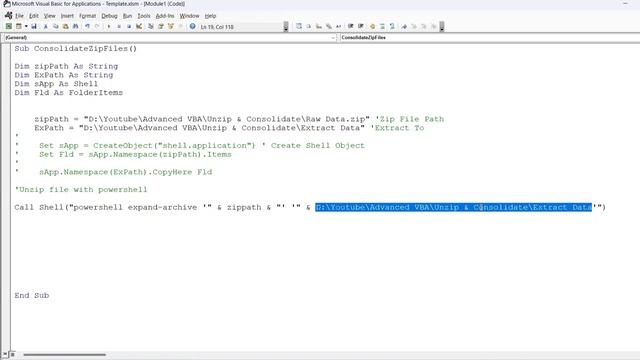Screen dimensions: 640x360
Task: Open the Properties Window icon
Action: [161, 27]
